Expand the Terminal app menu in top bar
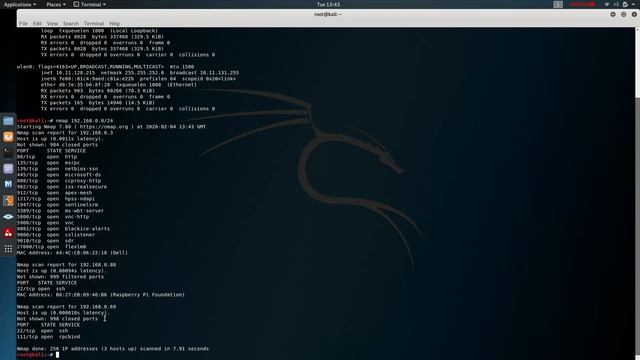The width and height of the screenshot is (640, 360). coord(90,4)
